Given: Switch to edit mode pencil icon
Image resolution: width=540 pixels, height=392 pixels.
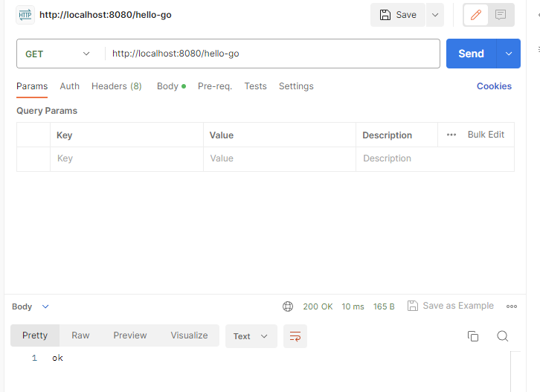Looking at the screenshot, I should 476,15.
